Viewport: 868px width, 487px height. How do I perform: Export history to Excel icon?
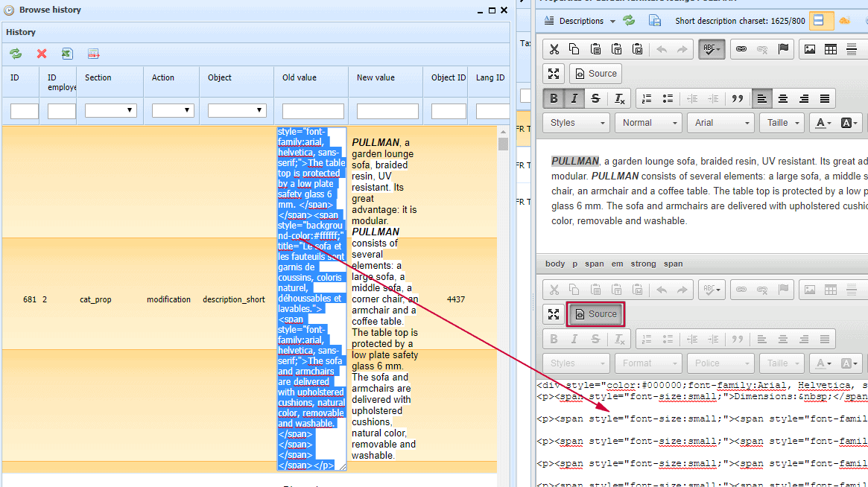point(67,54)
